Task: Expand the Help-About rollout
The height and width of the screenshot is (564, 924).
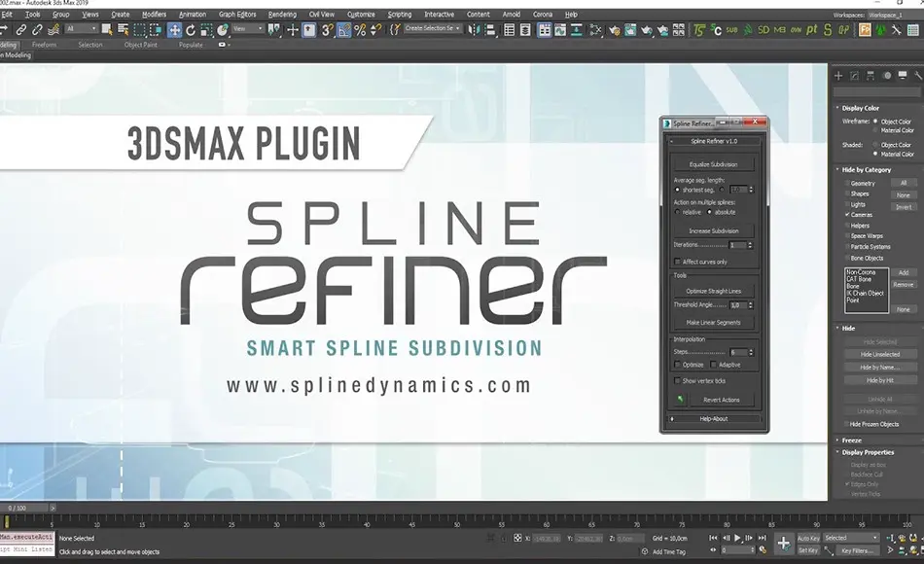Action: 714,418
